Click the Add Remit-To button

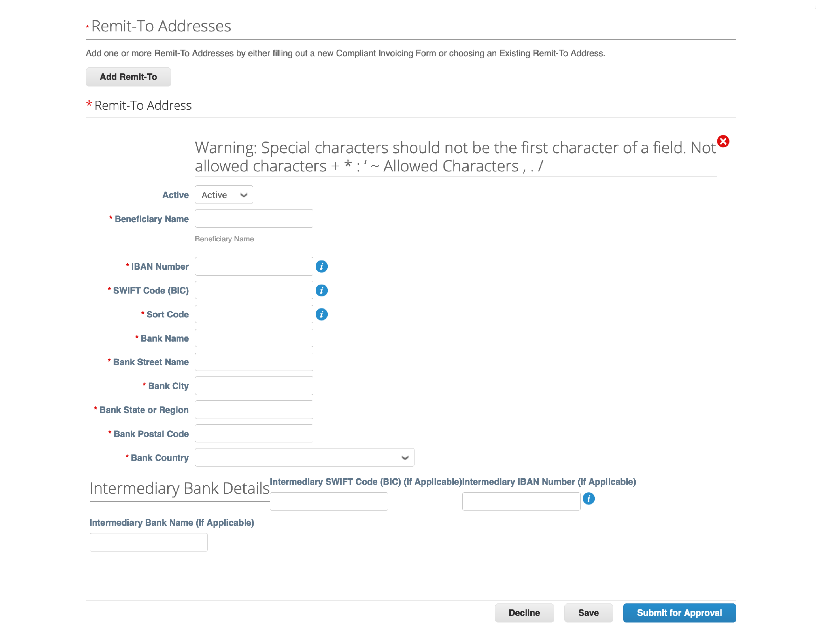click(128, 77)
